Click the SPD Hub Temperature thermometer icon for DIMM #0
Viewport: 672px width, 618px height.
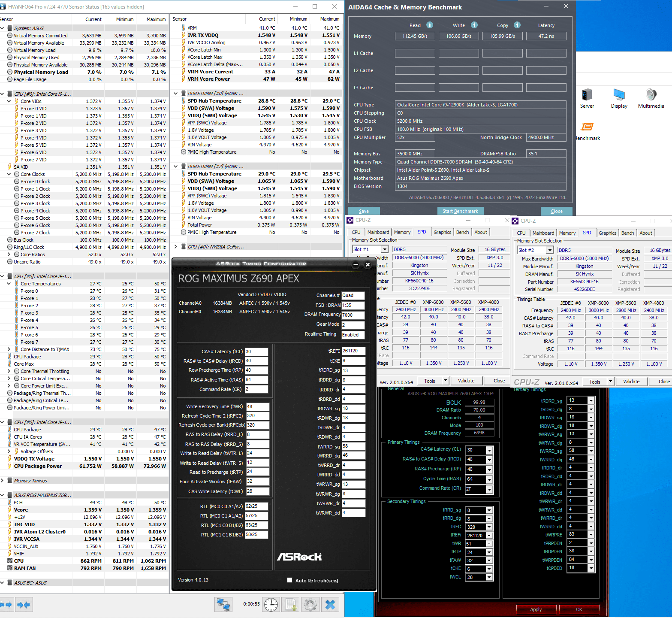(184, 101)
